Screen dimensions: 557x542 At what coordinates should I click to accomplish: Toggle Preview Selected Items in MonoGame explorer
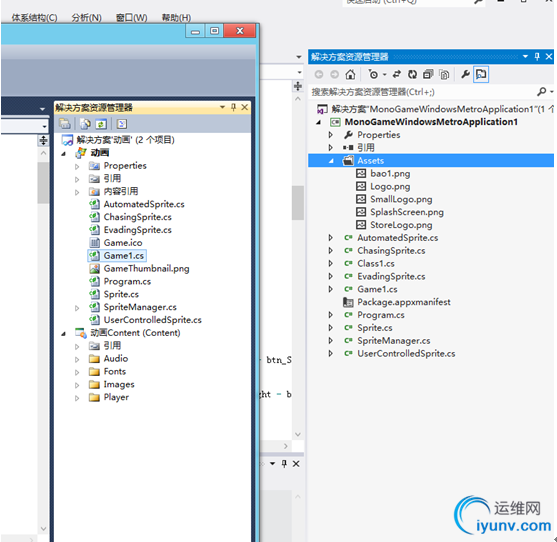pos(481,75)
